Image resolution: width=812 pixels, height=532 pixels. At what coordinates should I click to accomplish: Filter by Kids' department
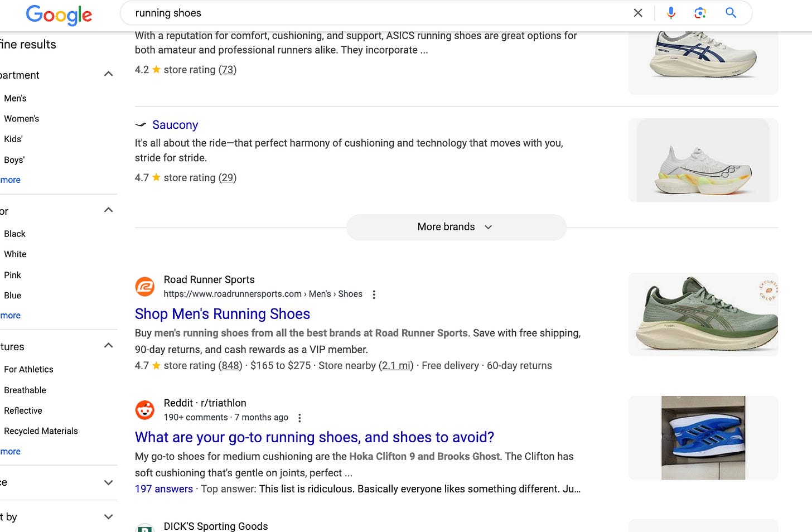13,139
